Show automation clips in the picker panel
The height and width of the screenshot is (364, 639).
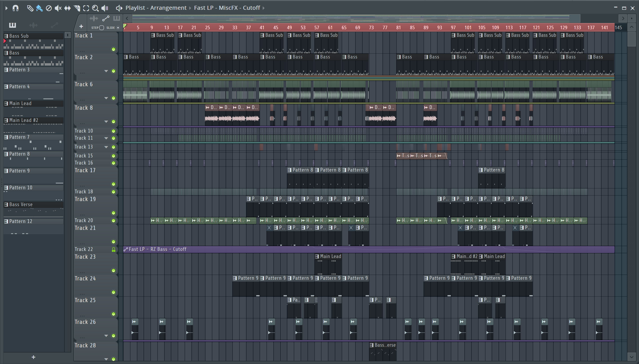54,25
